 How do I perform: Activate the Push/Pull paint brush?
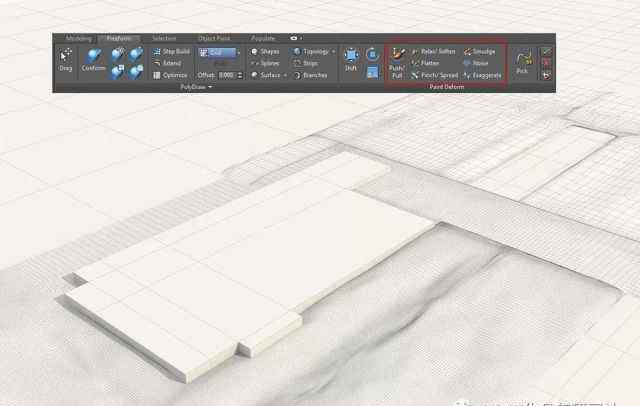pos(397,63)
